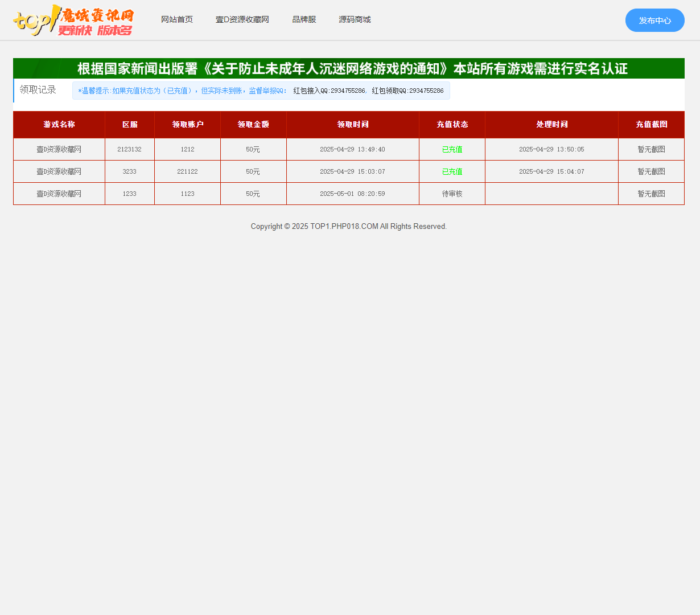Click the 发布中心 button
The image size is (700, 615).
pos(655,20)
